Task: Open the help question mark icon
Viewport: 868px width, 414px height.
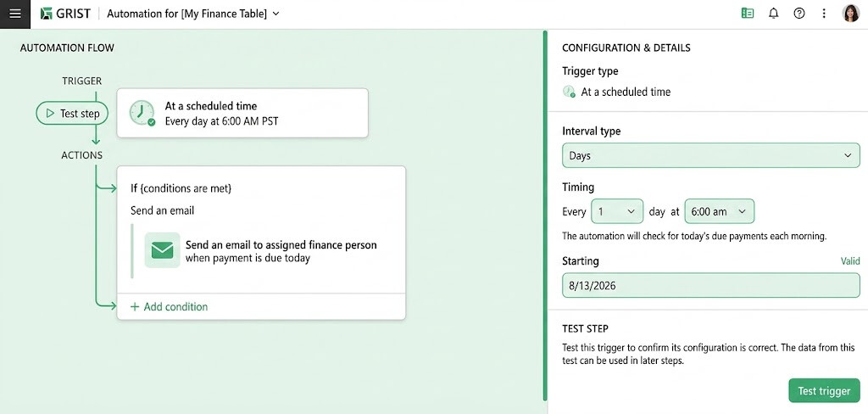Action: (x=798, y=14)
